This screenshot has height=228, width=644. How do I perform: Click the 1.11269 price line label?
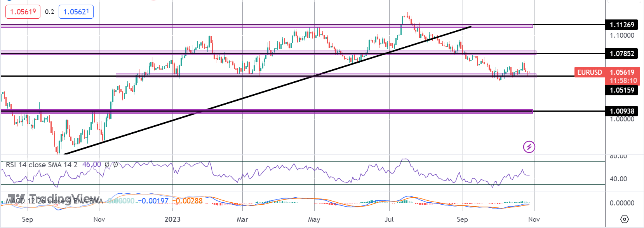pyautogui.click(x=621, y=25)
